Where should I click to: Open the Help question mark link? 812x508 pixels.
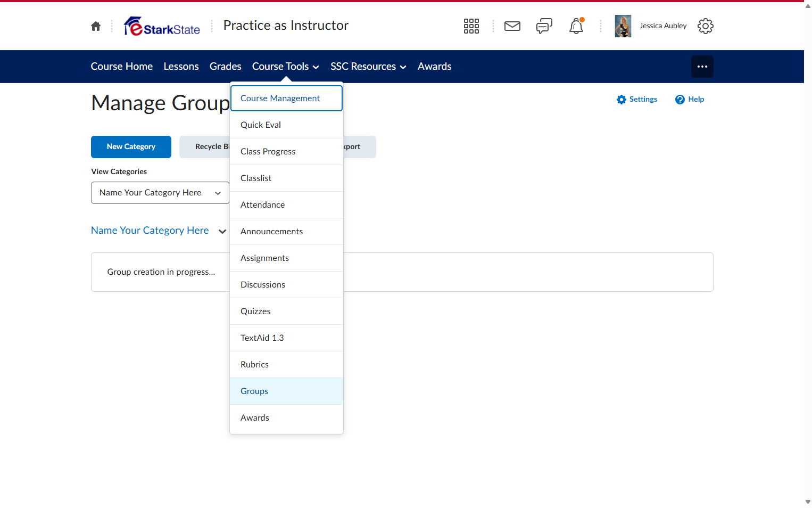(690, 100)
